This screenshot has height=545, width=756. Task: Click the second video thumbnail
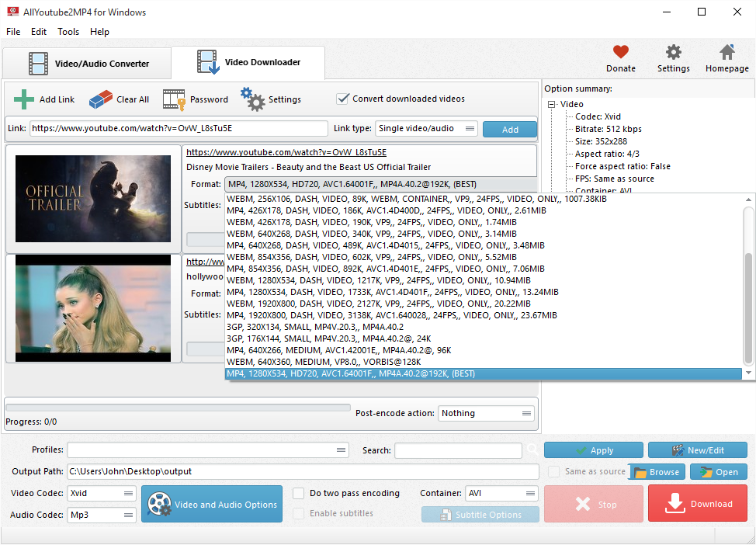(93, 308)
